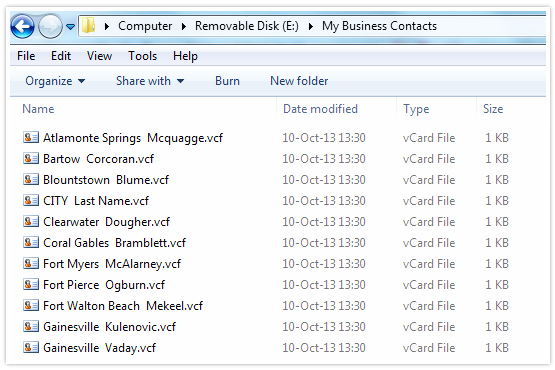This screenshot has width=555, height=370.
Task: Click the Burn toolbar button
Action: pyautogui.click(x=227, y=81)
